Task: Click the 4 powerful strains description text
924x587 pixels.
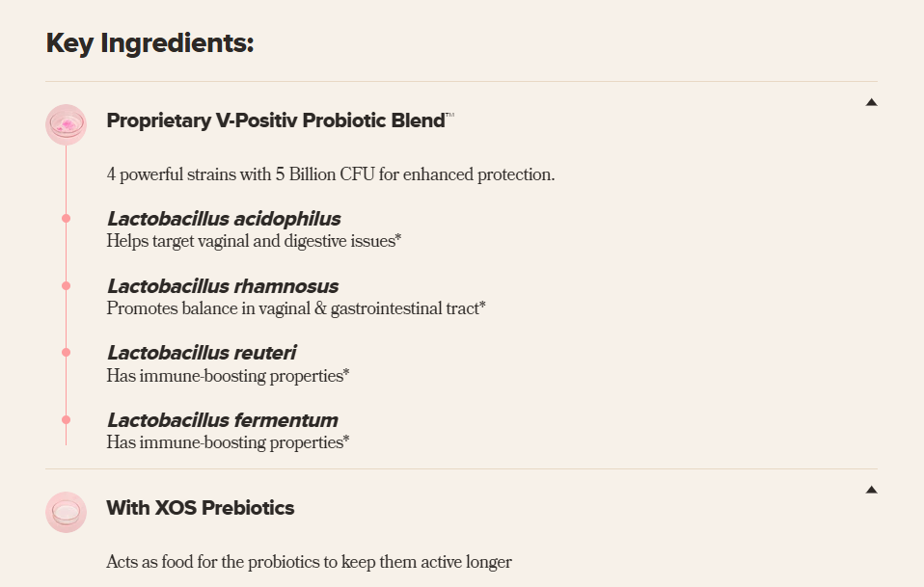Action: point(331,175)
